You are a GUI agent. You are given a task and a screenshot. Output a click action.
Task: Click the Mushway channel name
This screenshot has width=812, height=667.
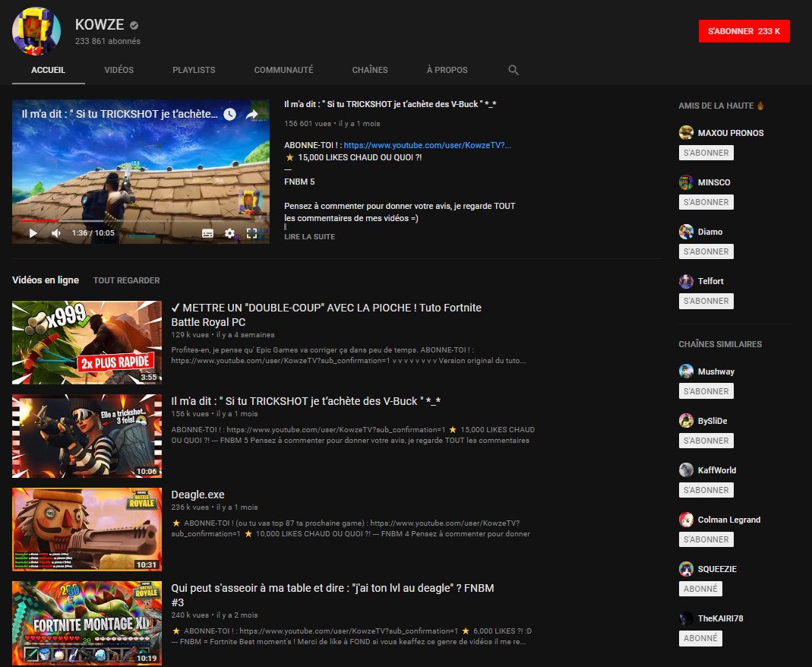tap(716, 371)
